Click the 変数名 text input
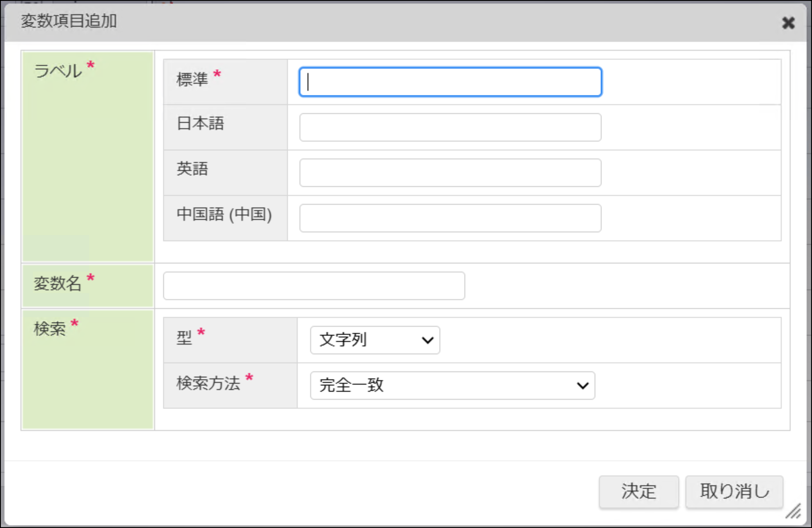The image size is (812, 528). [314, 286]
